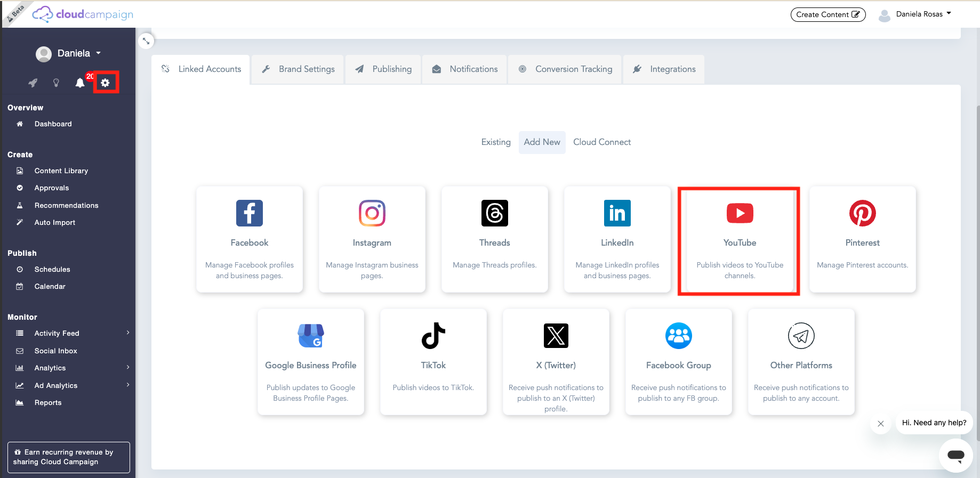Click the Cloud Campaign logo

[83, 14]
